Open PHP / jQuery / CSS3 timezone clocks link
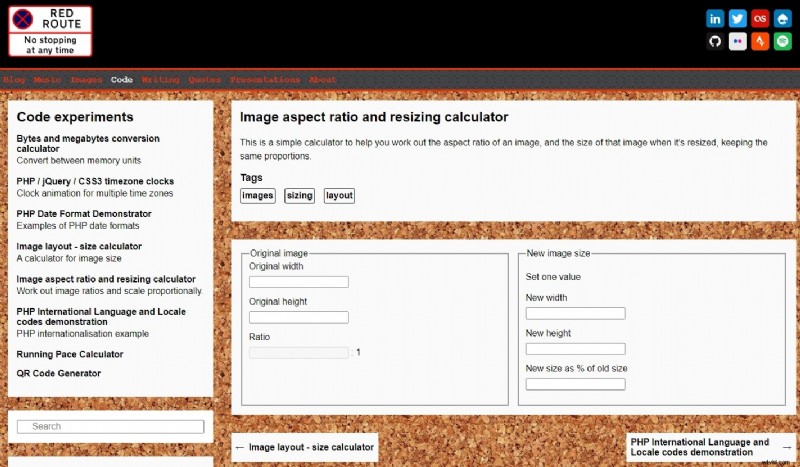This screenshot has height=467, width=800. [x=95, y=181]
